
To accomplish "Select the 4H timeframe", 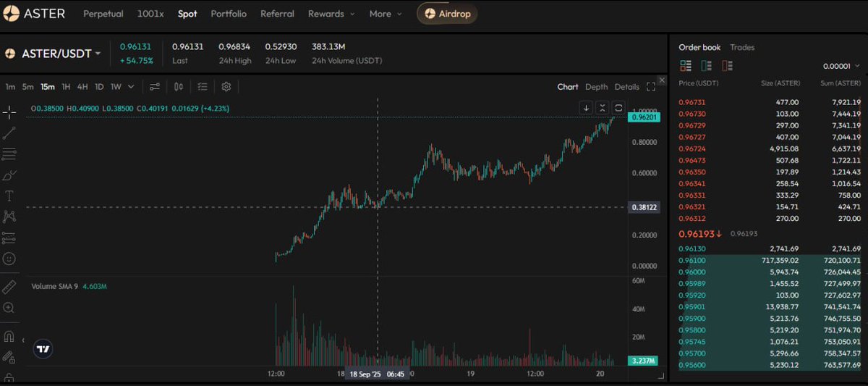I will 82,87.
